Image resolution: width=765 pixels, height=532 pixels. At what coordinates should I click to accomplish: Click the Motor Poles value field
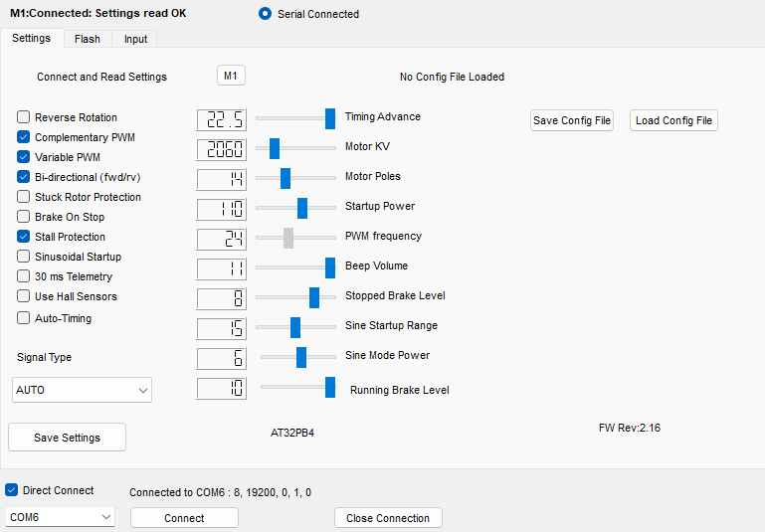(x=222, y=180)
